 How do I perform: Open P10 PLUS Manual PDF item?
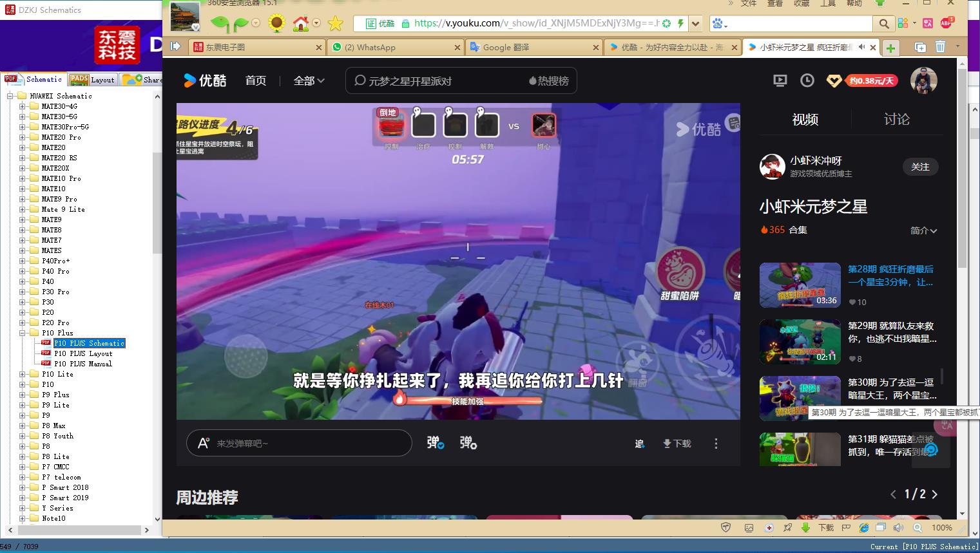click(x=83, y=364)
